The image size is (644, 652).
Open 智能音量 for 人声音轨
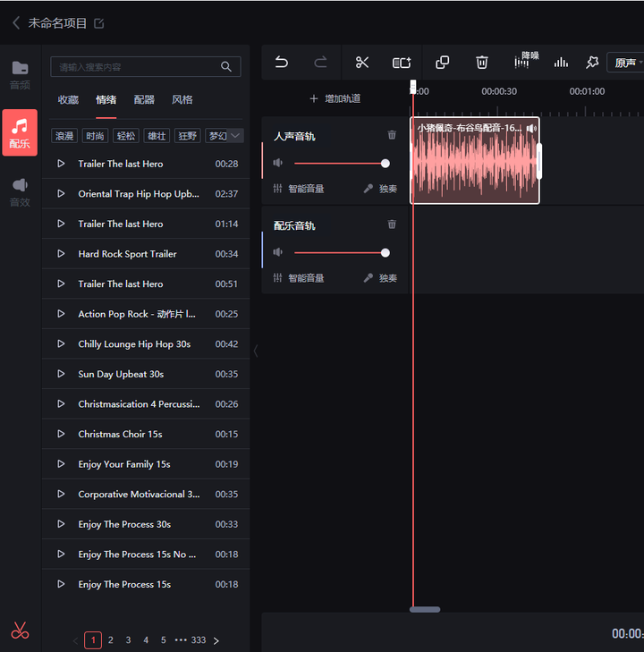[299, 189]
